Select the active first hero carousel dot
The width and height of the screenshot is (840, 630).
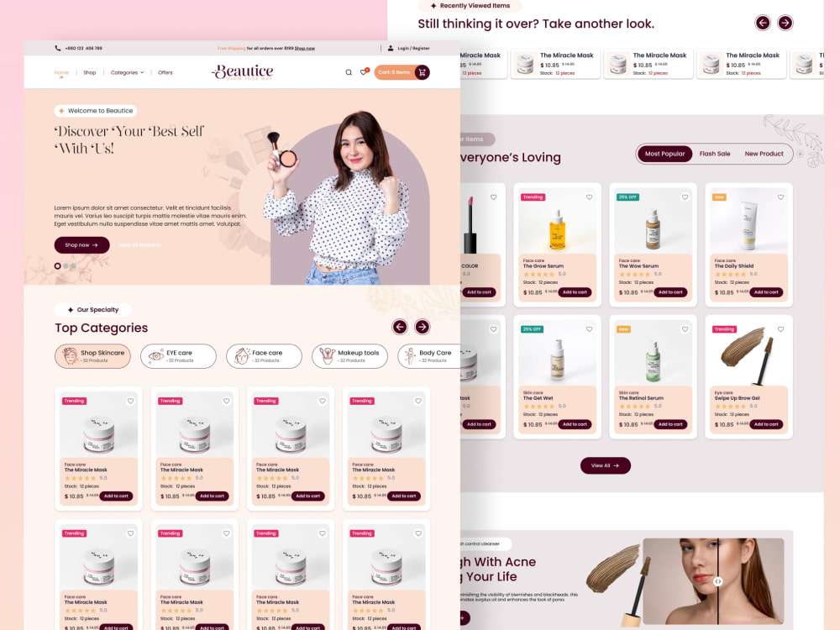57,265
